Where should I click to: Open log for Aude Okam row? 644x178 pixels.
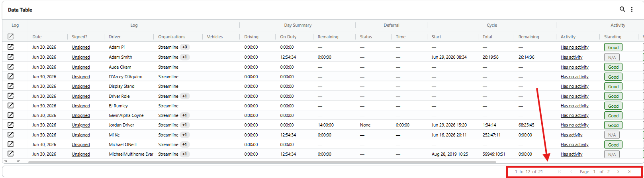point(11,67)
